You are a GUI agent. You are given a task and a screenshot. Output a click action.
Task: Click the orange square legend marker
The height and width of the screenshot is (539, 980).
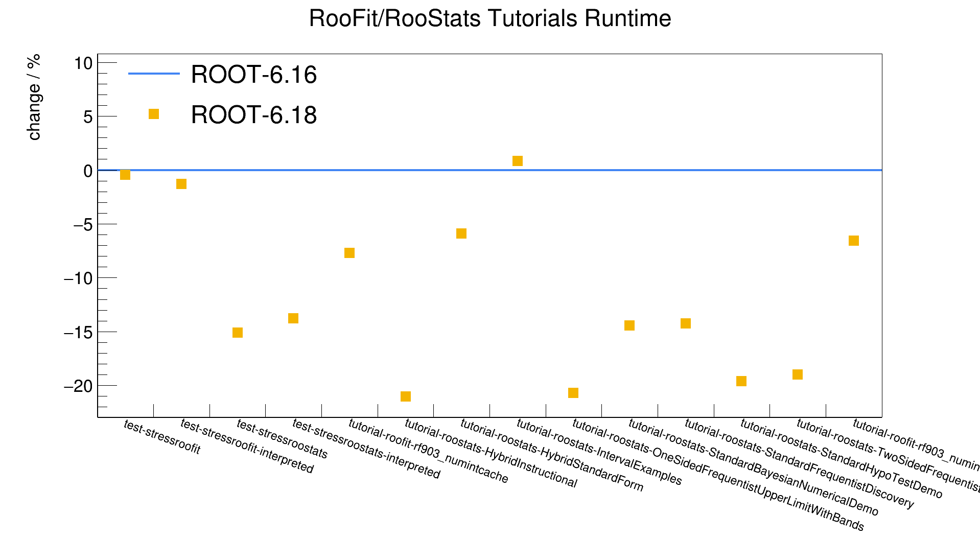coord(154,114)
